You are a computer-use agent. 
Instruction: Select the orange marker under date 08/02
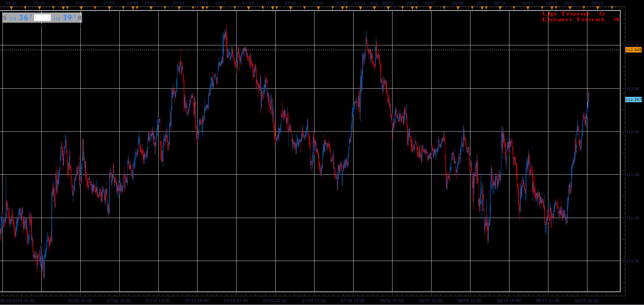[x=388, y=8]
